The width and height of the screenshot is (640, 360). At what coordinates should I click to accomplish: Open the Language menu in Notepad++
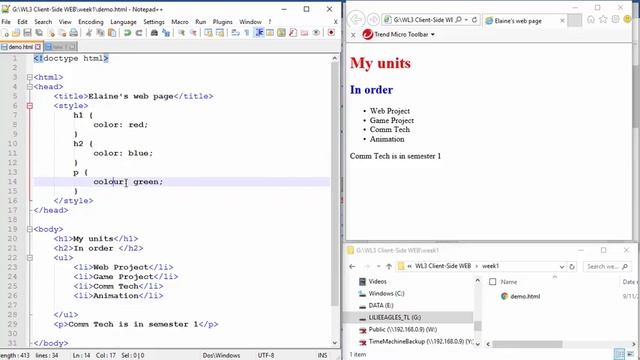click(123, 22)
